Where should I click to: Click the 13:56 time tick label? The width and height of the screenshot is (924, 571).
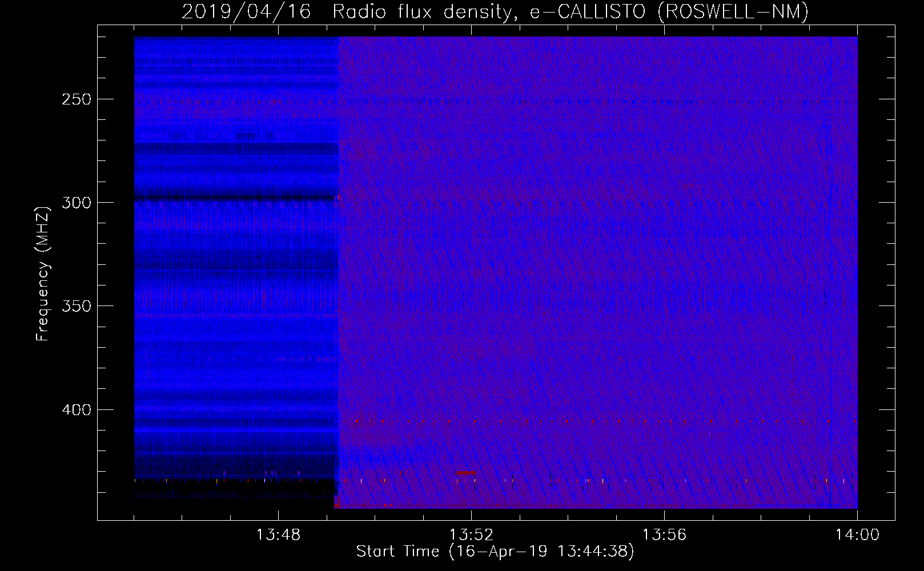click(x=664, y=535)
